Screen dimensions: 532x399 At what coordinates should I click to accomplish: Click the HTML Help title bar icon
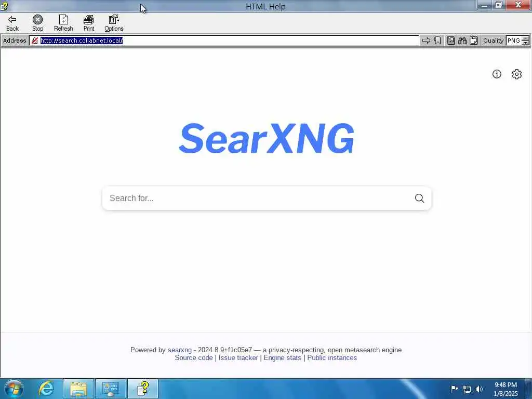click(x=4, y=6)
